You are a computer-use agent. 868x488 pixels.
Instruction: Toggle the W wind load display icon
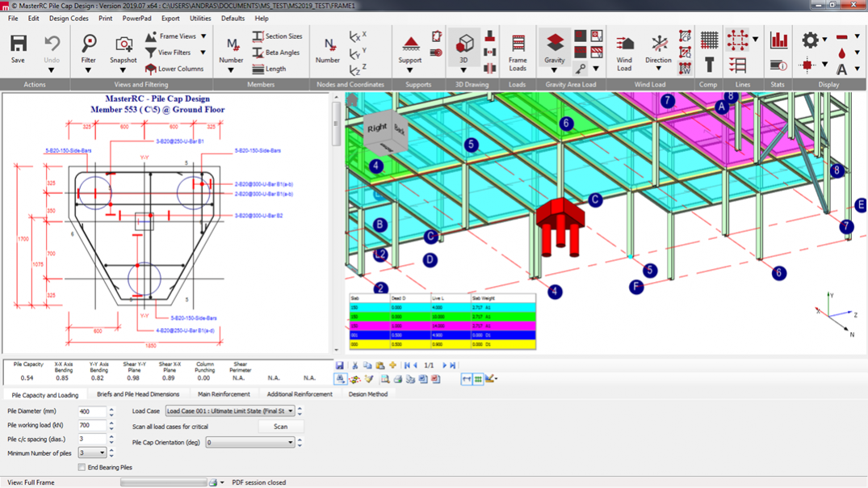(x=686, y=69)
